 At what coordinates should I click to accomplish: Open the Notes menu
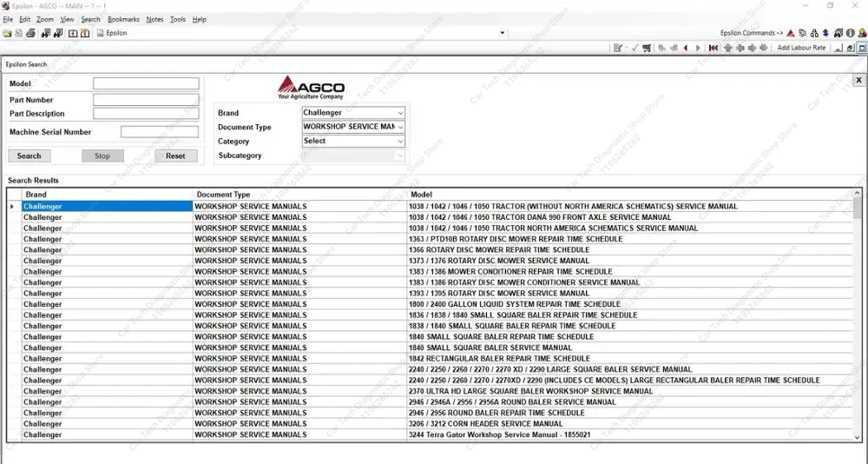(155, 19)
